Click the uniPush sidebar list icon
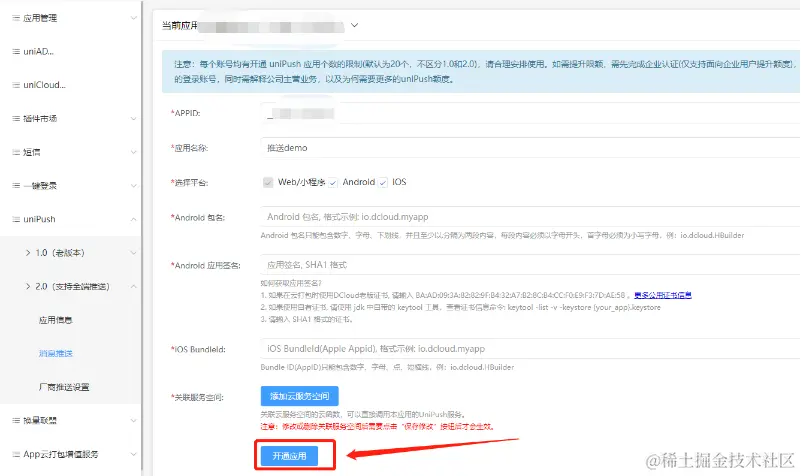The width and height of the screenshot is (801, 476). (x=16, y=219)
